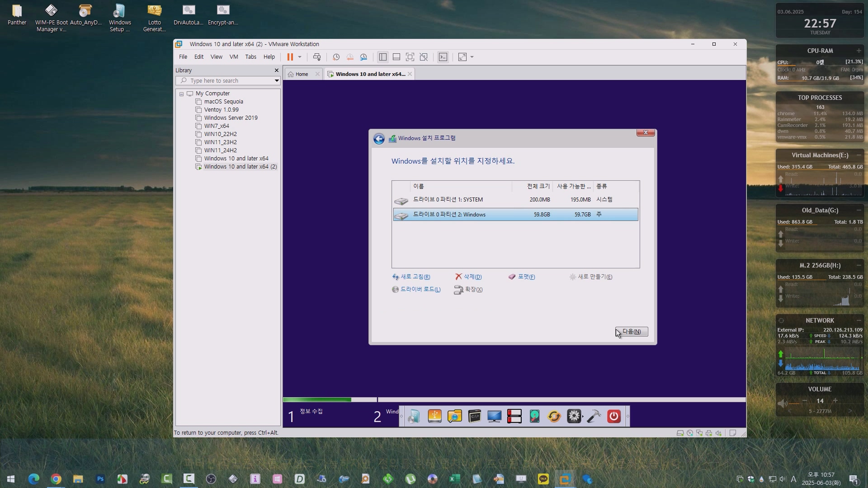Screen dimensions: 868x488
Task: Open hammer tools icon in PE dock
Action: pos(594,416)
